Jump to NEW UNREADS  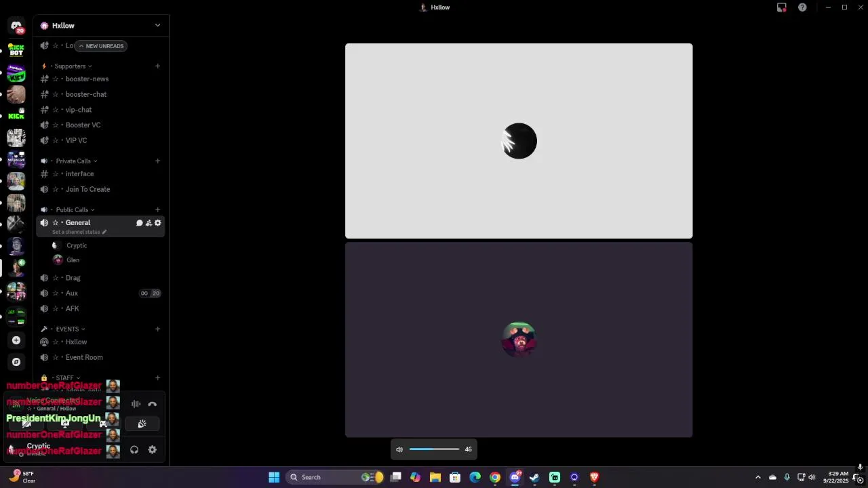click(x=100, y=46)
